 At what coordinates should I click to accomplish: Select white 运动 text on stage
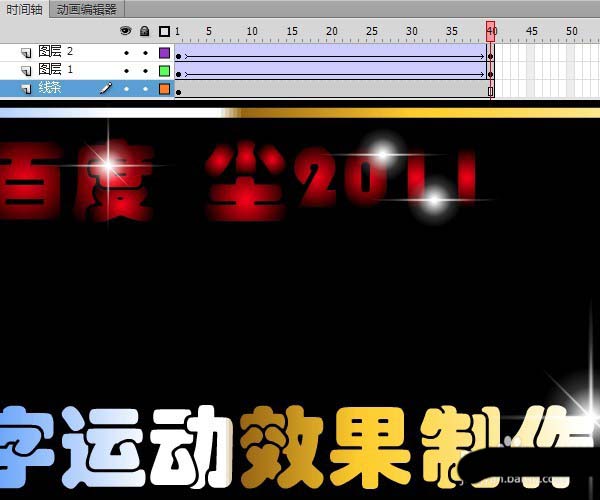click(148, 447)
